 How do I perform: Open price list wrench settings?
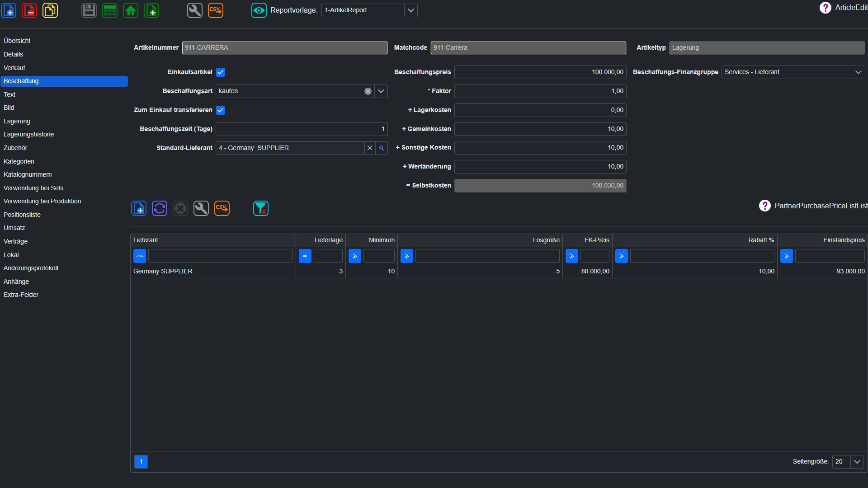201,208
